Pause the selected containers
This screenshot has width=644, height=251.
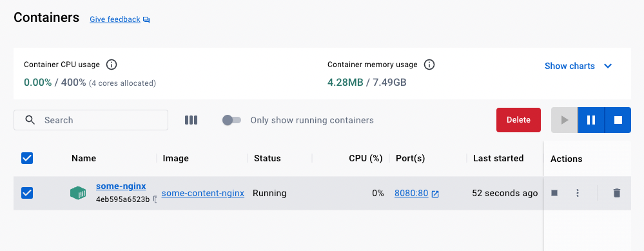coord(591,120)
